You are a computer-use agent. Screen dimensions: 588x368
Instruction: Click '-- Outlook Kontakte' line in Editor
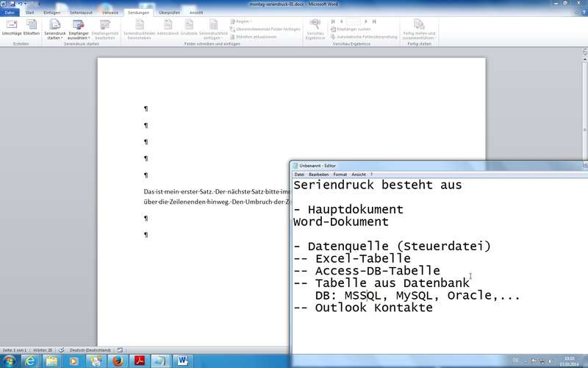363,308
